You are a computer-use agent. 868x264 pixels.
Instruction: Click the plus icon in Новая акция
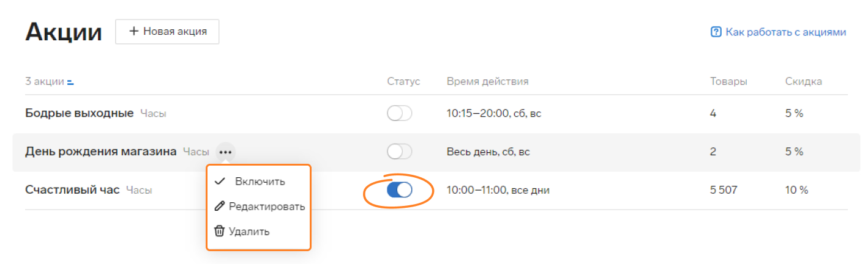133,31
